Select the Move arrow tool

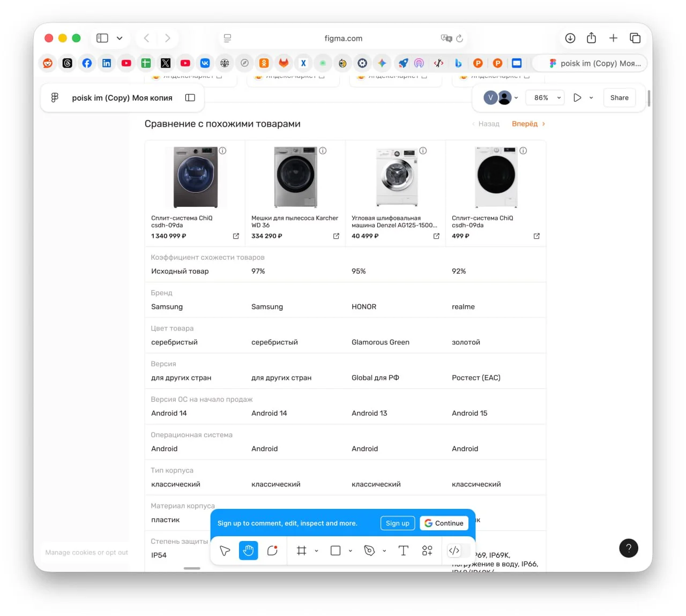point(225,551)
